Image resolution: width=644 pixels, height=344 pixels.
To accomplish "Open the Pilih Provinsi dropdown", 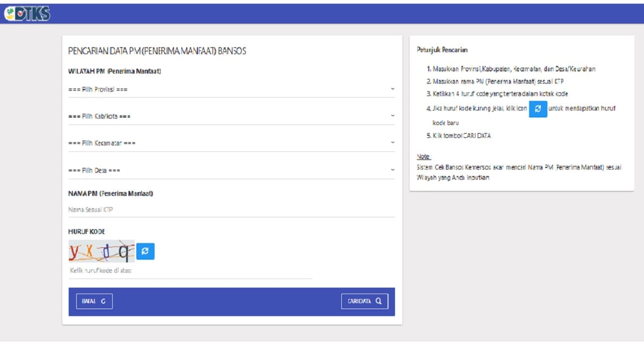I will point(231,89).
